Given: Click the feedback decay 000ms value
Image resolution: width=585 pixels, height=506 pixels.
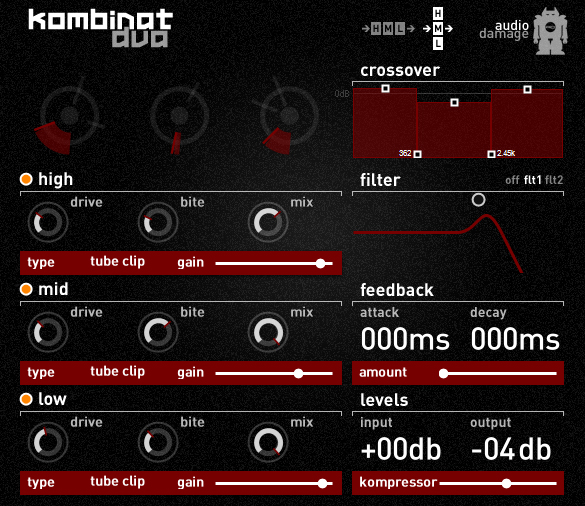Looking at the screenshot, I should (515, 339).
